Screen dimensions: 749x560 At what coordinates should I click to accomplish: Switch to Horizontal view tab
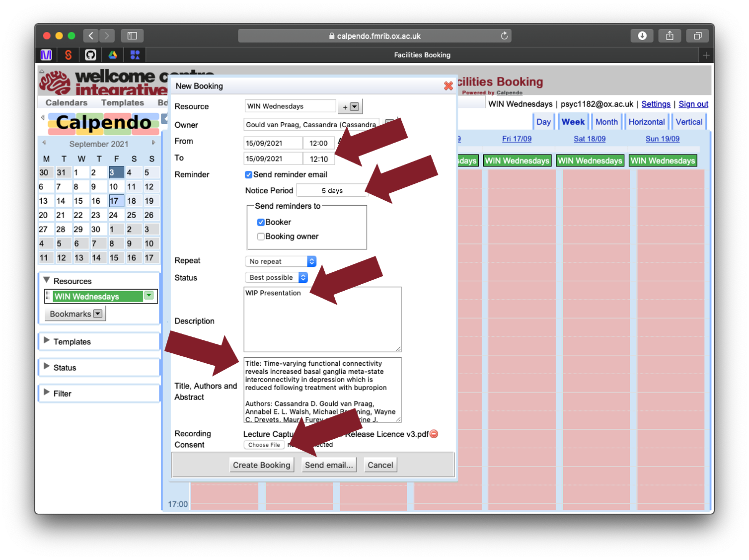646,122
